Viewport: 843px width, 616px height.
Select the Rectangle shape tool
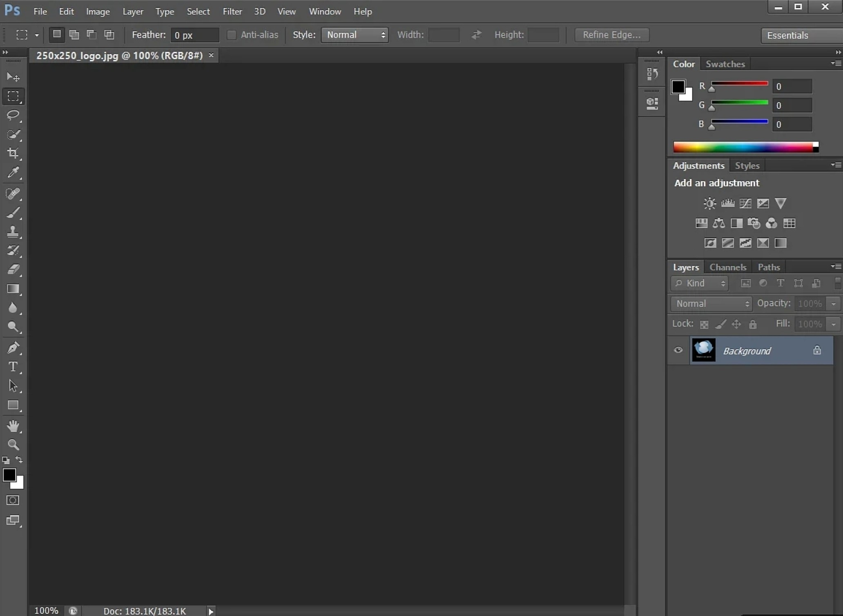point(13,405)
